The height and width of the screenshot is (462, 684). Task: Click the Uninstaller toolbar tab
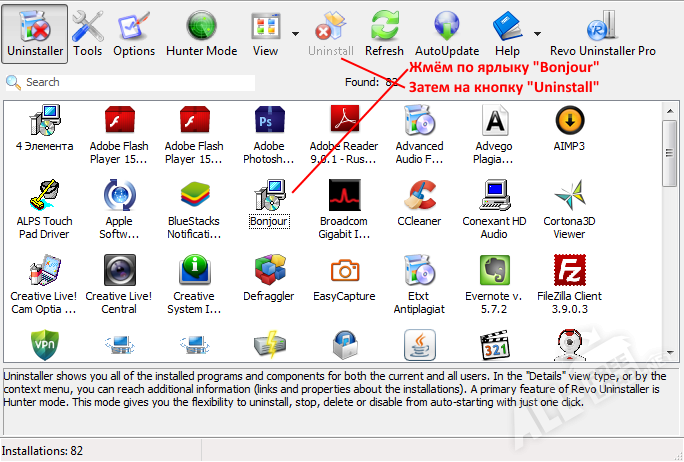pos(35,33)
